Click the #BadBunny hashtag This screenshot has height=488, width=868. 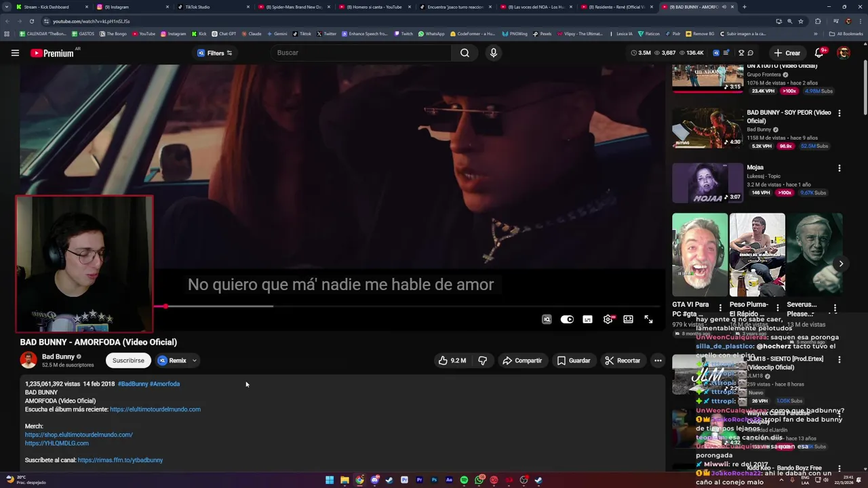click(x=133, y=384)
